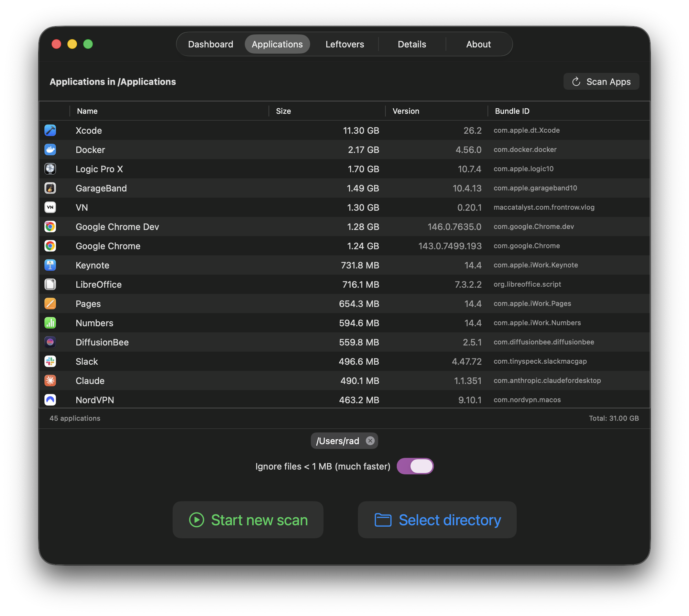Click the NordVPN app icon
689x616 pixels.
tap(50, 399)
